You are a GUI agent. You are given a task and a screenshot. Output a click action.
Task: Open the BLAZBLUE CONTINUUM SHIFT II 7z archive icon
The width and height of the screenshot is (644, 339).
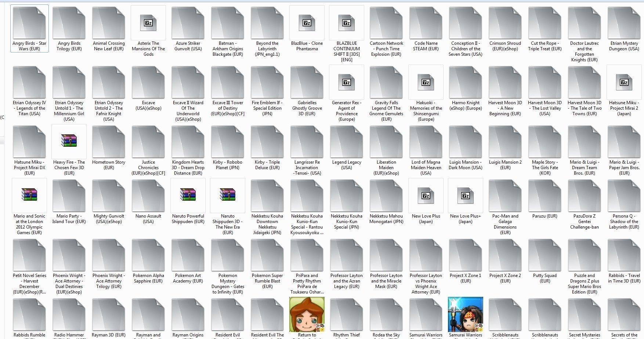(x=347, y=23)
